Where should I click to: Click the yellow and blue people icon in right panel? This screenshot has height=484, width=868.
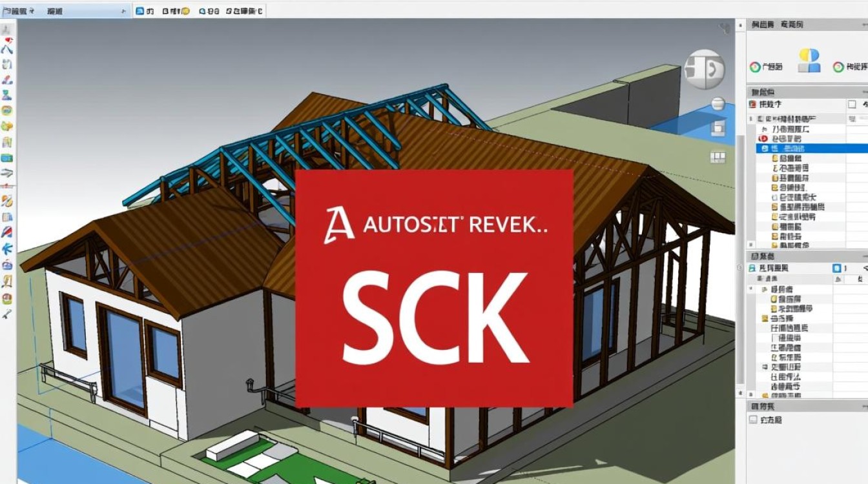tap(809, 61)
